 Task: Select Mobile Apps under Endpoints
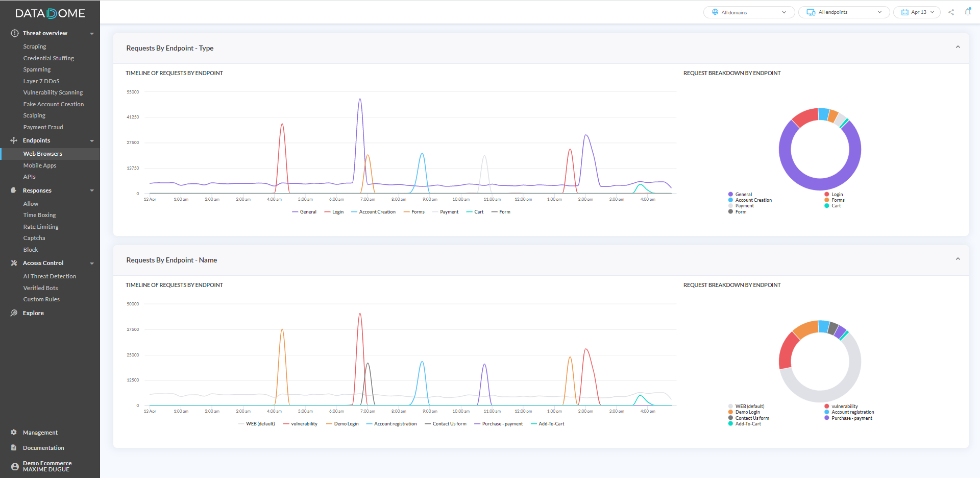coord(40,165)
